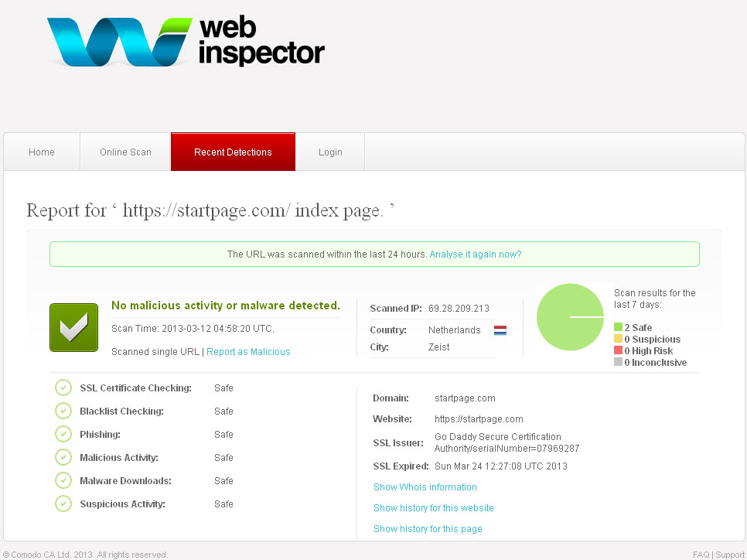Click the SSL expiry date Sun Mar 24
Viewport: 747px width, 560px height.
(500, 466)
